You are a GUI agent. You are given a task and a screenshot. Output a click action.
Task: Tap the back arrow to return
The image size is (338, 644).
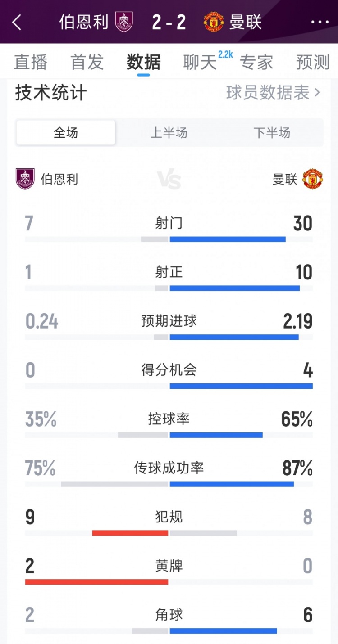click(17, 22)
